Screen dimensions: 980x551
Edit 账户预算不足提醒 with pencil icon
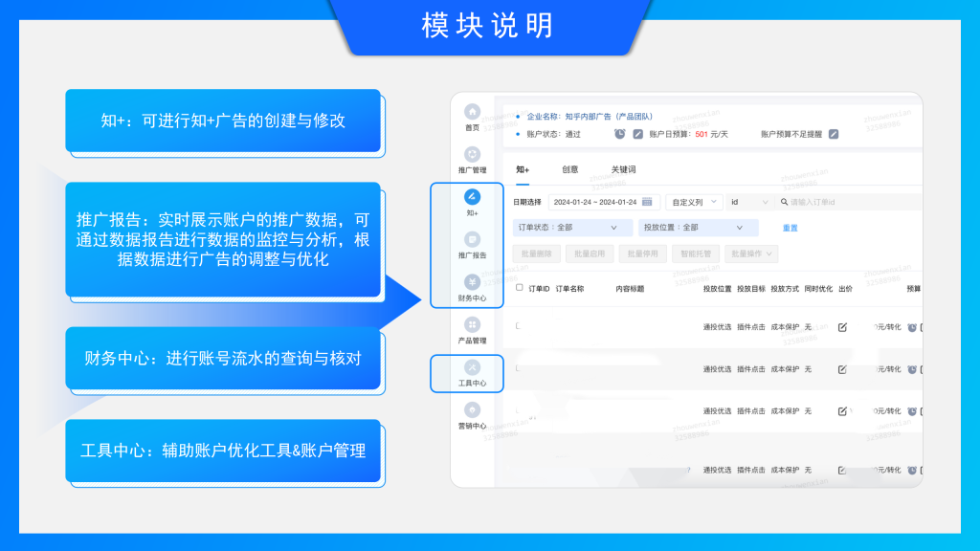pos(834,134)
